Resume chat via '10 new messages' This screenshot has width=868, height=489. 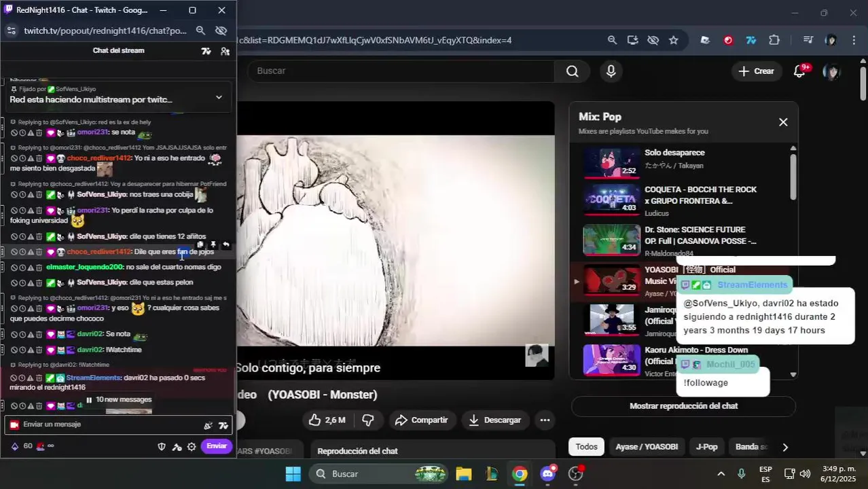coord(119,400)
